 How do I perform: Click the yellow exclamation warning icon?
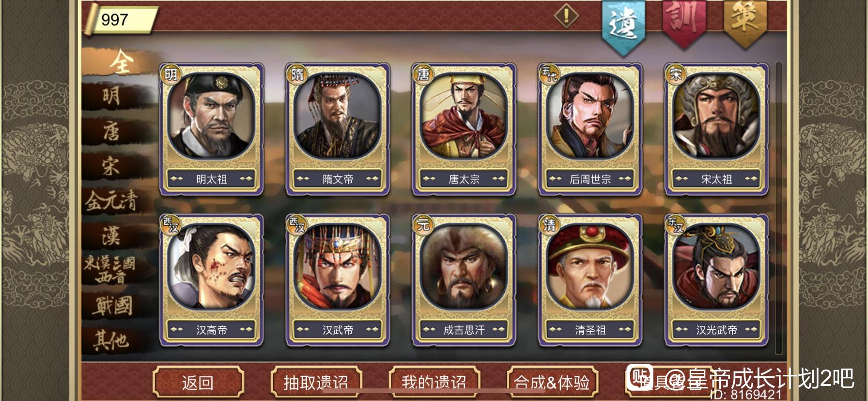point(566,16)
